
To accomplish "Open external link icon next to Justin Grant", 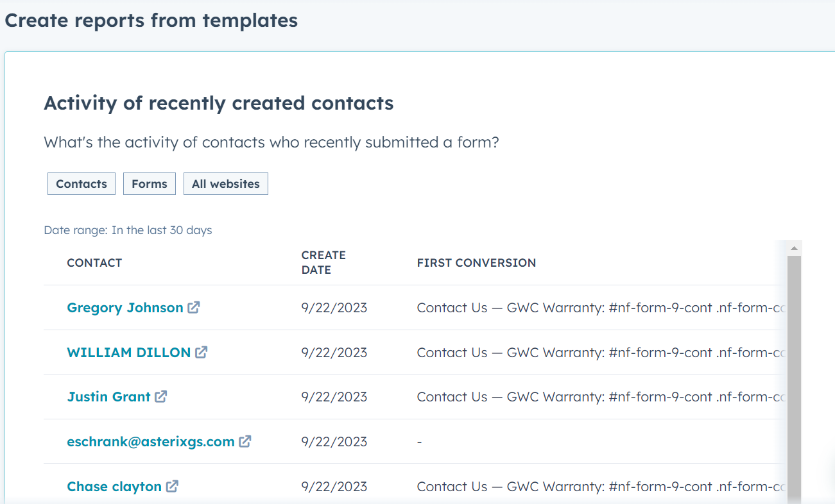I will point(161,396).
